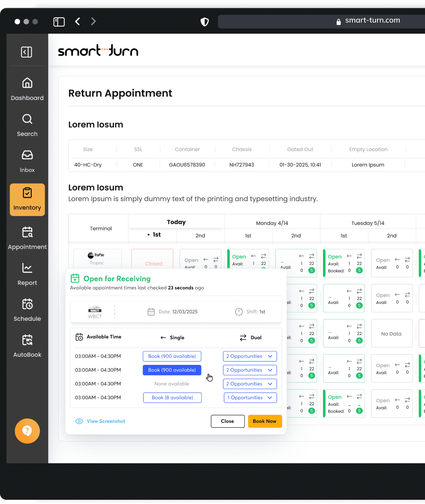Click the Date: 12/03/2025 text
The width and height of the screenshot is (425, 504).
point(178,312)
